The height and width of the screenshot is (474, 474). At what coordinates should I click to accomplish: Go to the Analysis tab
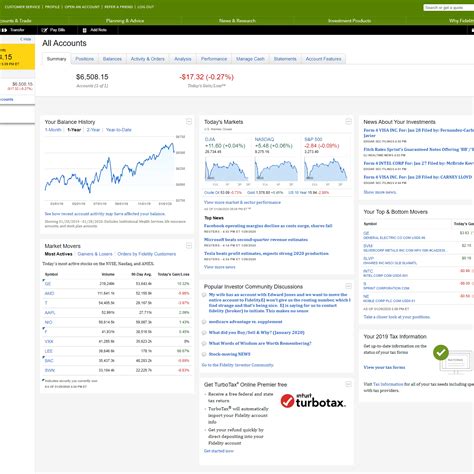183,59
